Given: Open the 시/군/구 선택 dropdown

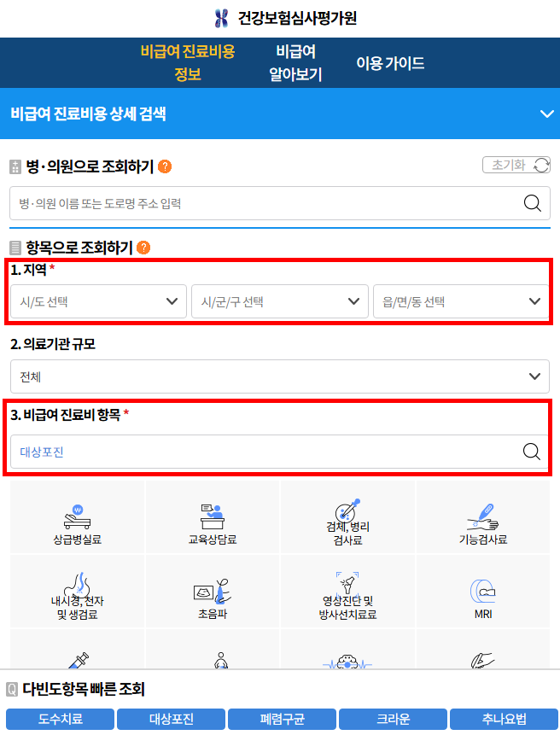Looking at the screenshot, I should pyautogui.click(x=280, y=301).
